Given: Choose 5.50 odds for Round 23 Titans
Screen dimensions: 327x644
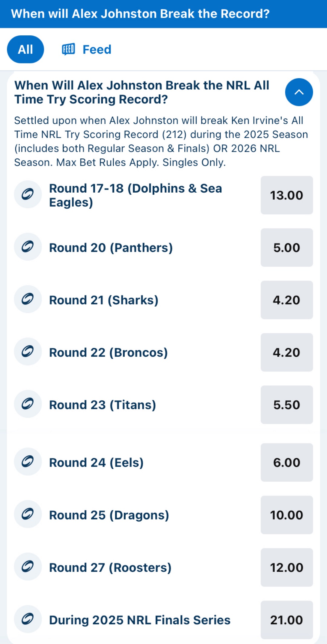Looking at the screenshot, I should tap(287, 405).
